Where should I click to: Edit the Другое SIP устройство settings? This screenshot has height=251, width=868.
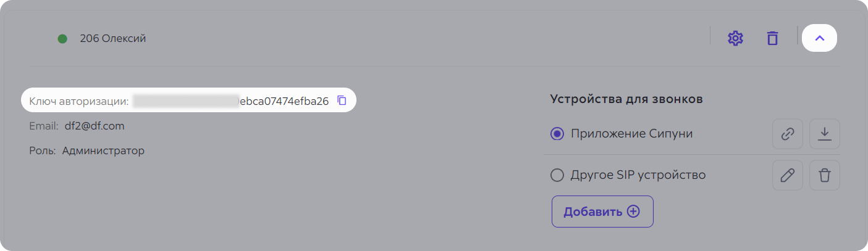coord(788,175)
